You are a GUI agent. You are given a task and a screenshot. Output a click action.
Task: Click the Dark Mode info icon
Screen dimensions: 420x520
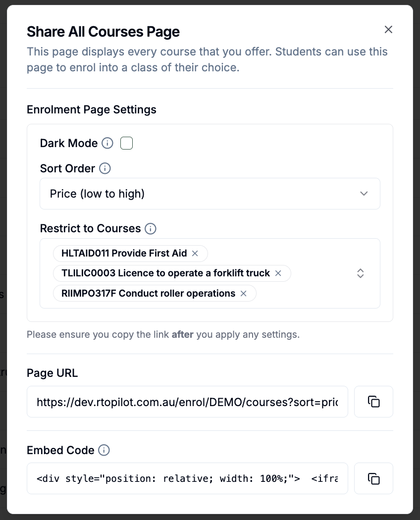107,143
